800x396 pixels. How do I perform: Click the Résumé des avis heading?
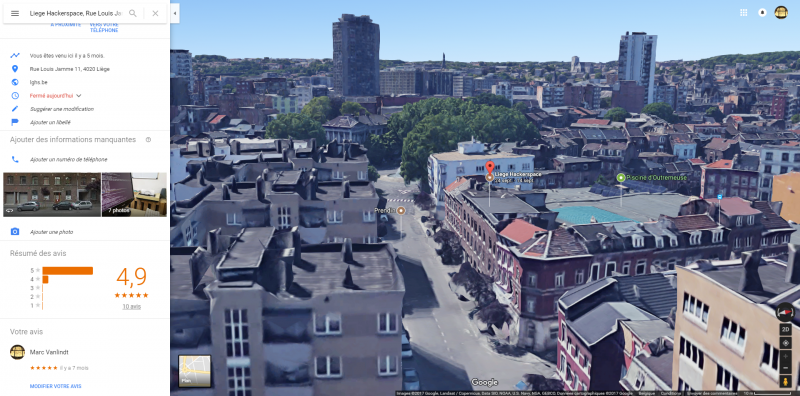point(38,253)
